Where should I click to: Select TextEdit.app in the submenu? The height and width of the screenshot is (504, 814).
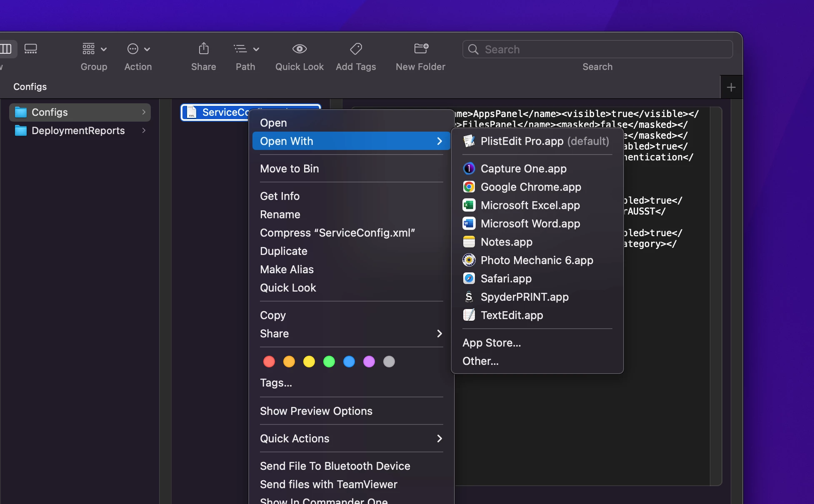(x=512, y=315)
